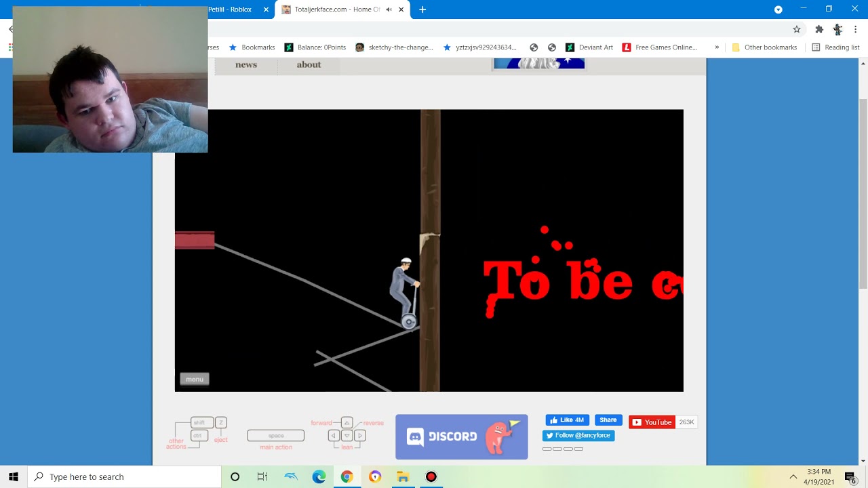Screen dimensions: 868x488
Task: Click the Follow @fancyforce Twitter button
Action: [x=578, y=436]
